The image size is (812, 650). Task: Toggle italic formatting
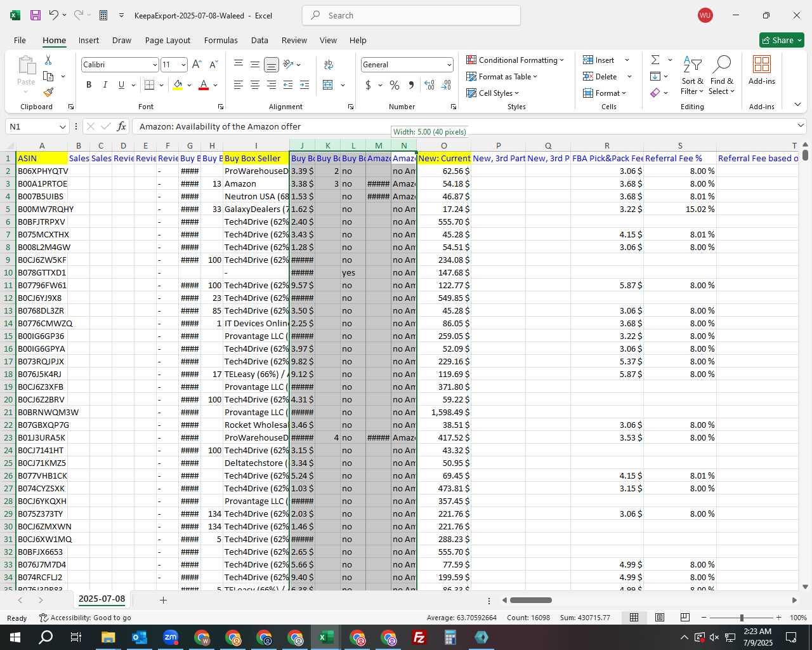coord(105,85)
